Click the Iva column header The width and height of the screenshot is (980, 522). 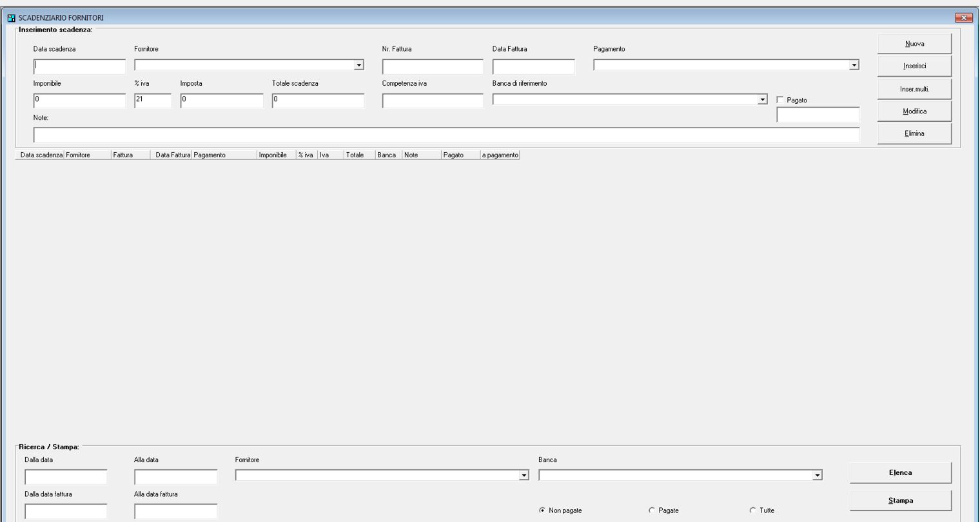(331, 155)
